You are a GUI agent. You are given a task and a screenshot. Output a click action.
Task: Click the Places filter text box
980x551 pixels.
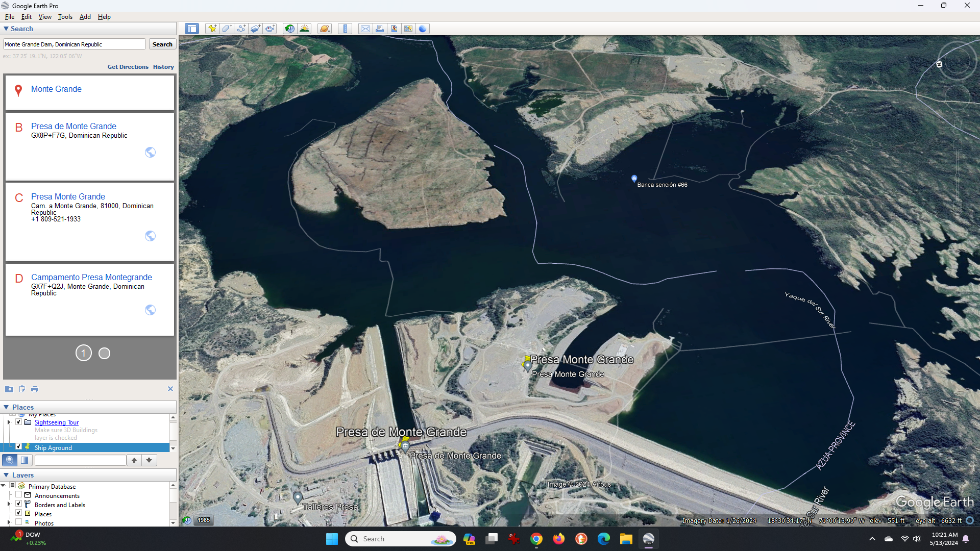pos(80,460)
